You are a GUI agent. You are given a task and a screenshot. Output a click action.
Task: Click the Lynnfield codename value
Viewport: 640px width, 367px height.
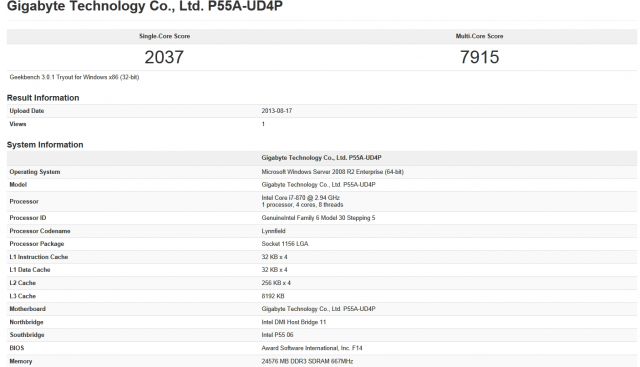[273, 231]
